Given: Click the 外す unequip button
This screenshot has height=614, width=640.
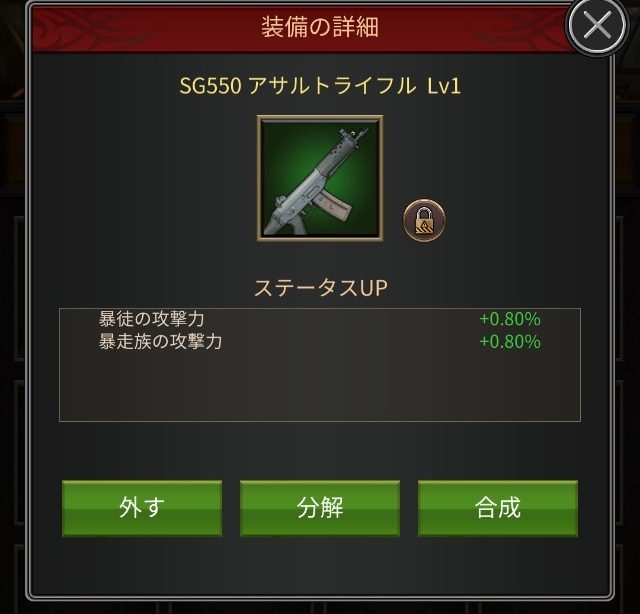Looking at the screenshot, I should (142, 508).
